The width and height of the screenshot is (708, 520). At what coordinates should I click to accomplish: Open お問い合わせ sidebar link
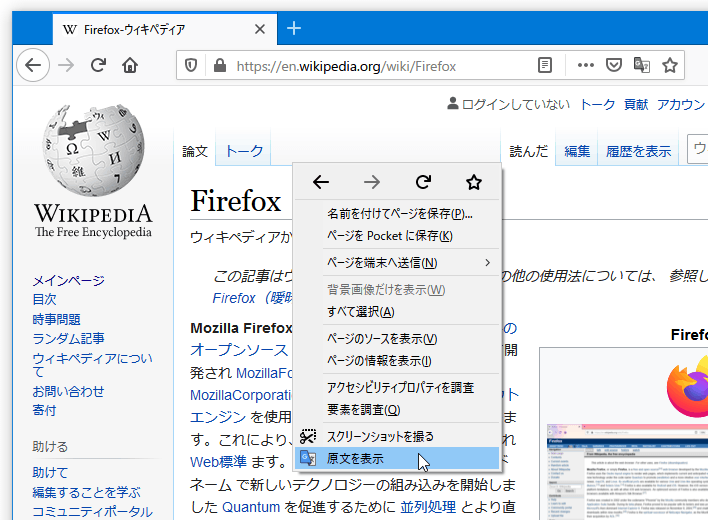[68, 391]
